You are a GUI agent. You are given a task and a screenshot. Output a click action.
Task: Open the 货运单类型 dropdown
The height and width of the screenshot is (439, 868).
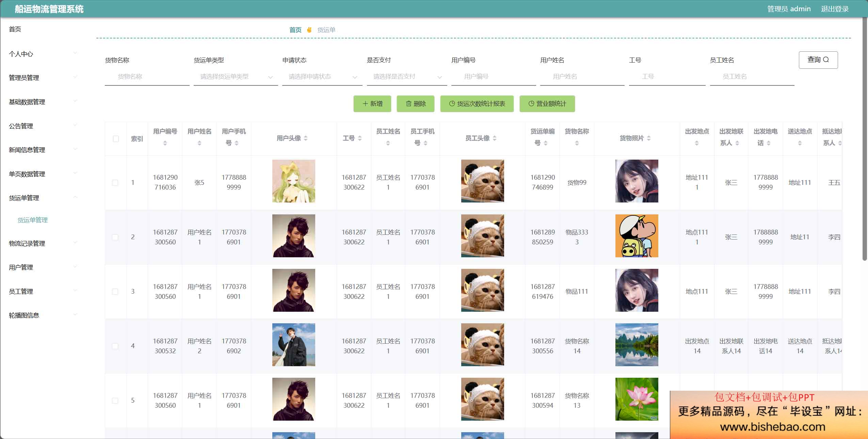coord(236,77)
